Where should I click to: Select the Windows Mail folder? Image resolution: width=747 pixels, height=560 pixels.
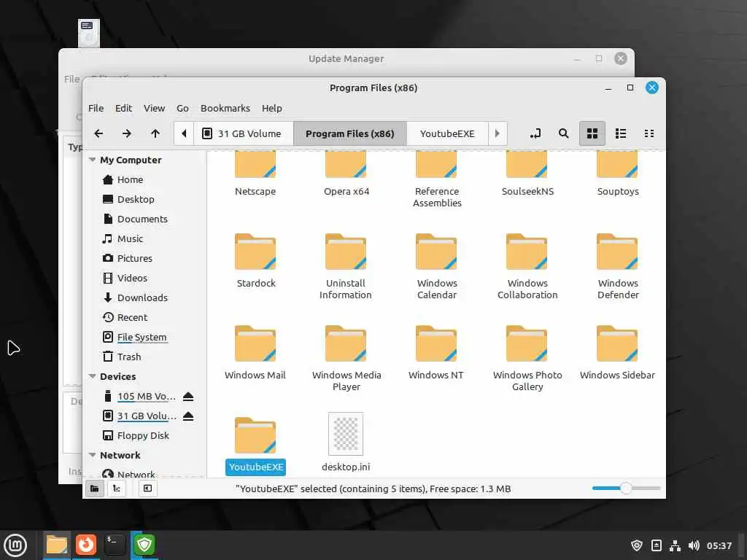pos(255,352)
